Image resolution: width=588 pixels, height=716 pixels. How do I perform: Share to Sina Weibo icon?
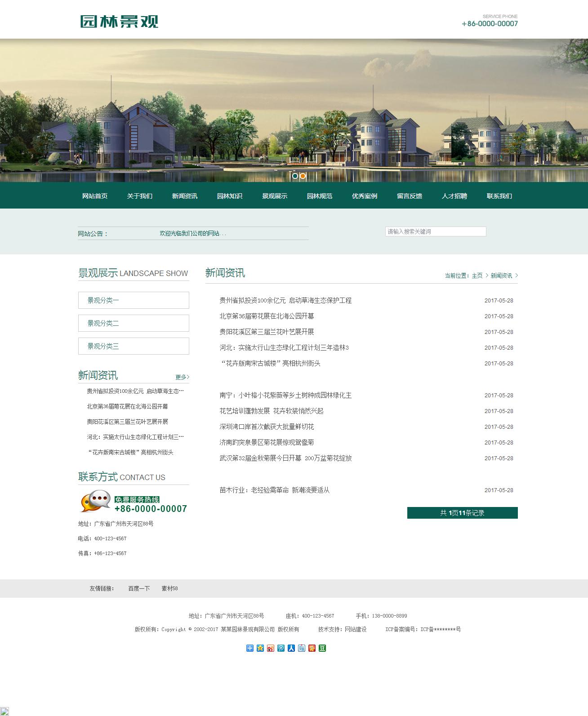(x=271, y=648)
